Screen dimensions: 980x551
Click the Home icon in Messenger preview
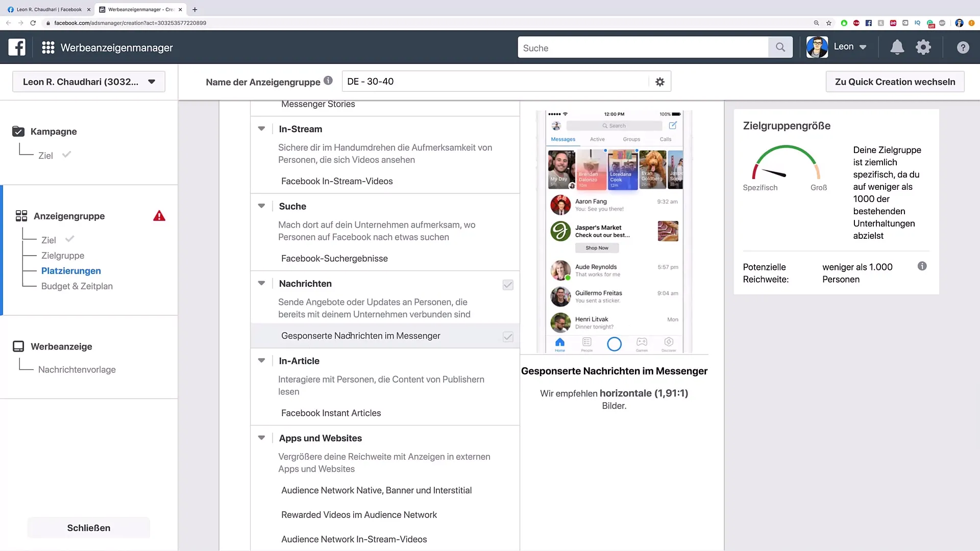[560, 344]
